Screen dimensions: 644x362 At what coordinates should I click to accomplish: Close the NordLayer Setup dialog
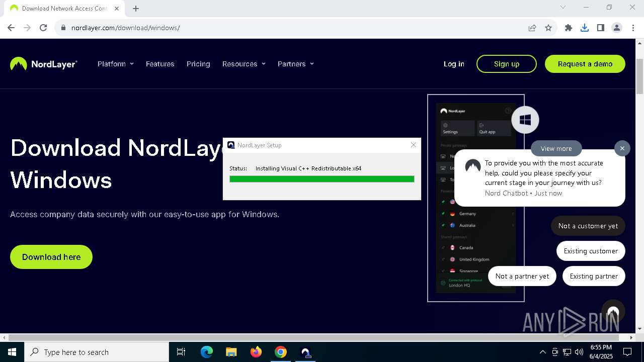pos(414,145)
